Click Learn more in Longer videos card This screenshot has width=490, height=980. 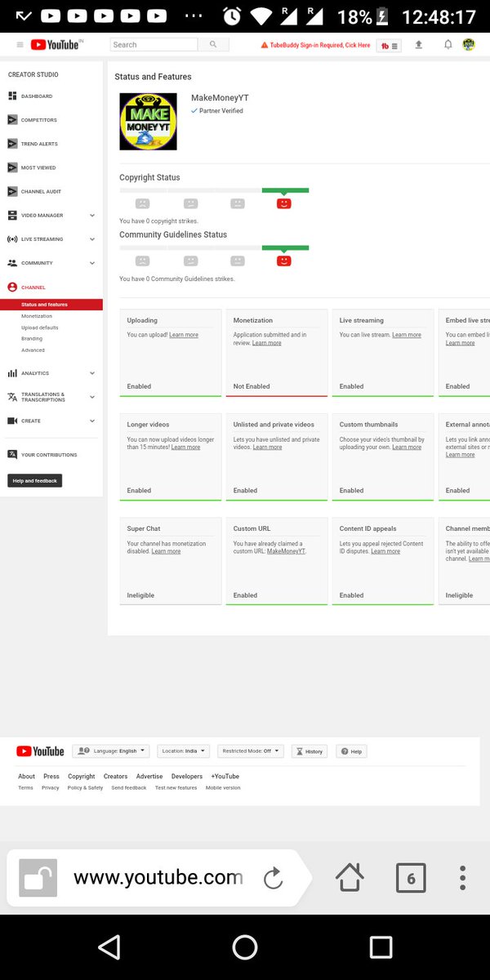pos(185,448)
